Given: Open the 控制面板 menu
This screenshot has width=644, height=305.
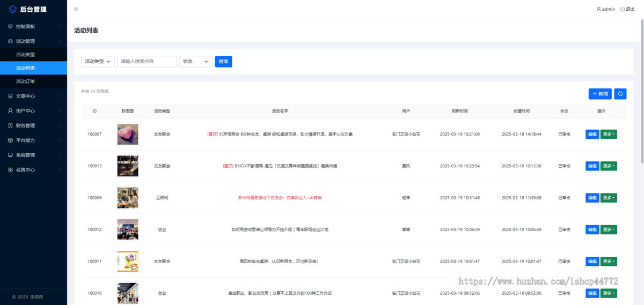Looking at the screenshot, I should tap(33, 26).
